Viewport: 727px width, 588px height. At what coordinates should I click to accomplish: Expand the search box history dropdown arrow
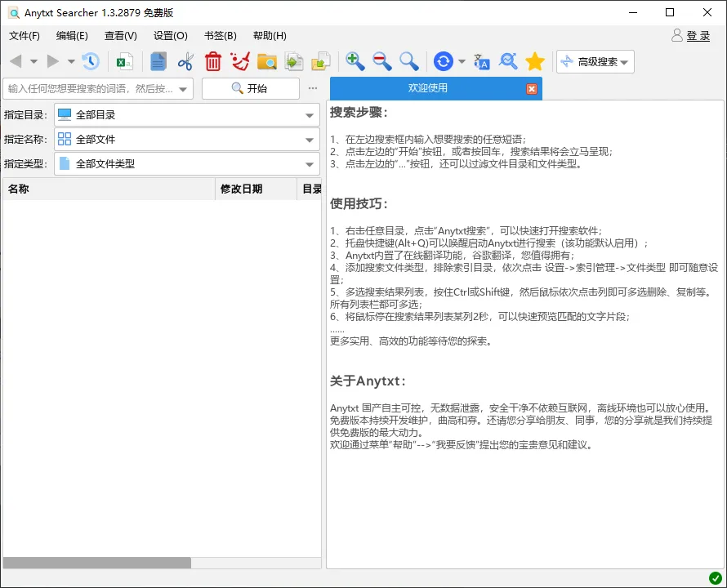pyautogui.click(x=183, y=89)
